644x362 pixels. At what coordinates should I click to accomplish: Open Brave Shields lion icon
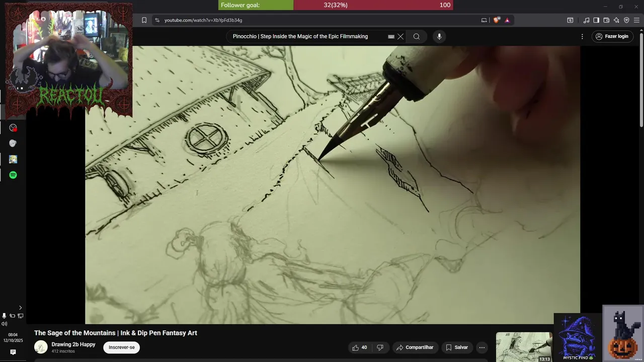click(x=496, y=20)
